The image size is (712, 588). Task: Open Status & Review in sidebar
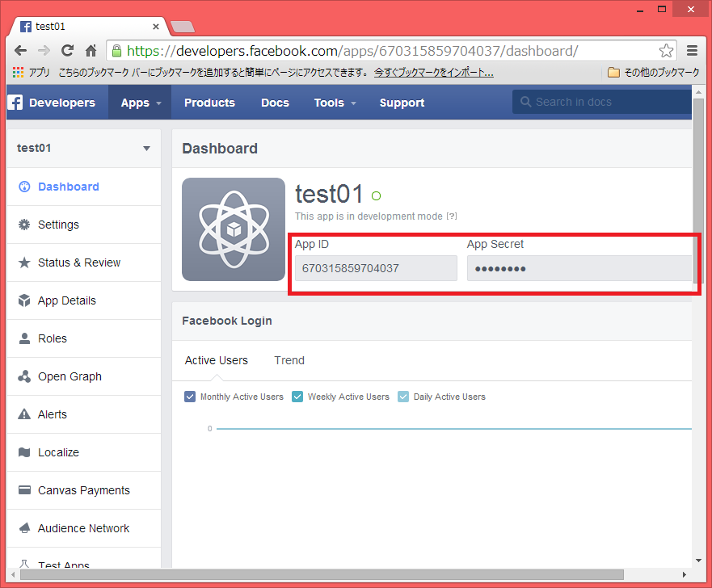84,262
